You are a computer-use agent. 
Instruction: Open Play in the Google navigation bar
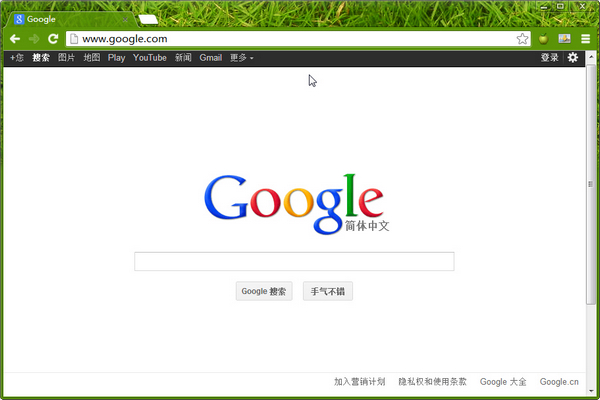click(x=117, y=58)
